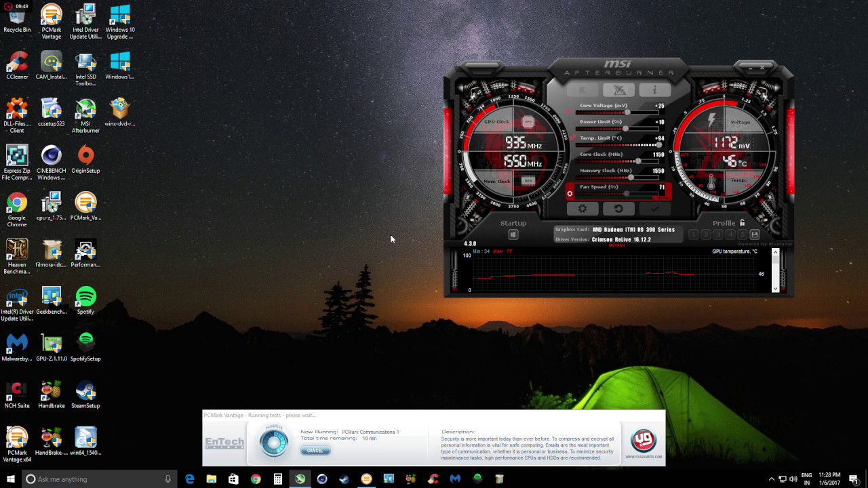Save profile with floppy disk icon
Viewport: 868px width, 488px height.
click(x=754, y=235)
